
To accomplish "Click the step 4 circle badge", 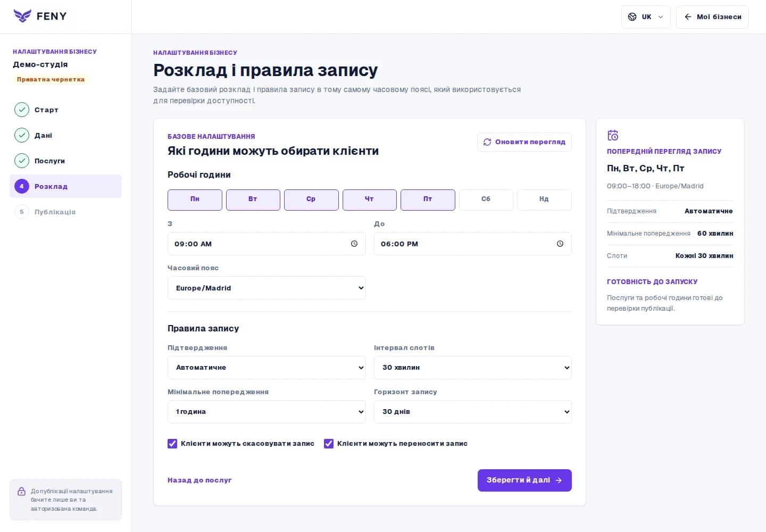I will pyautogui.click(x=22, y=186).
